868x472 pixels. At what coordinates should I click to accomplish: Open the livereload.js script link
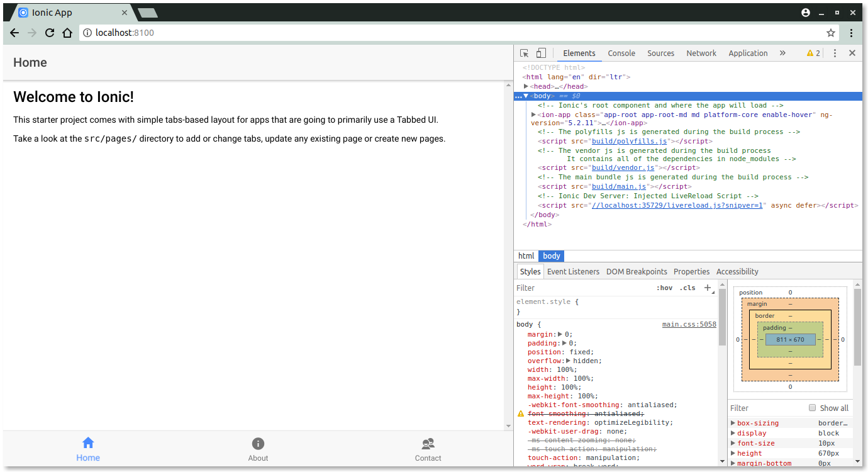tap(677, 206)
